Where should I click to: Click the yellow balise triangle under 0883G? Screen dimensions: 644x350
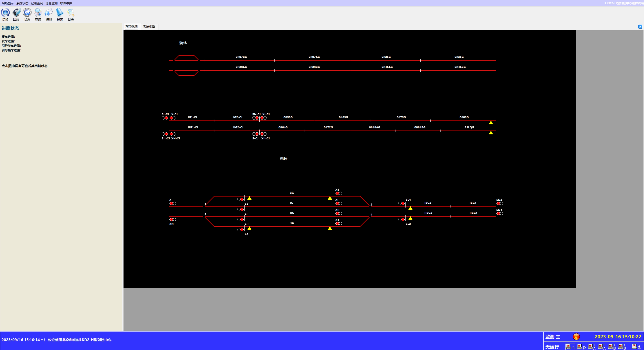491,123
